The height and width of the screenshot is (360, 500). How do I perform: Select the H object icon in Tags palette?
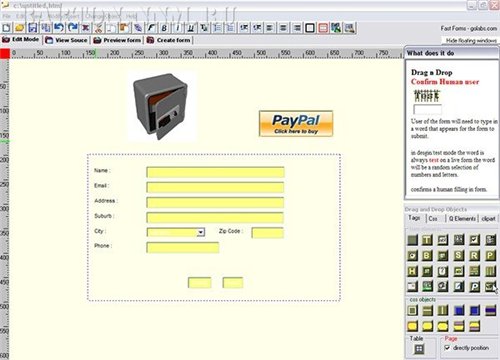[412, 271]
